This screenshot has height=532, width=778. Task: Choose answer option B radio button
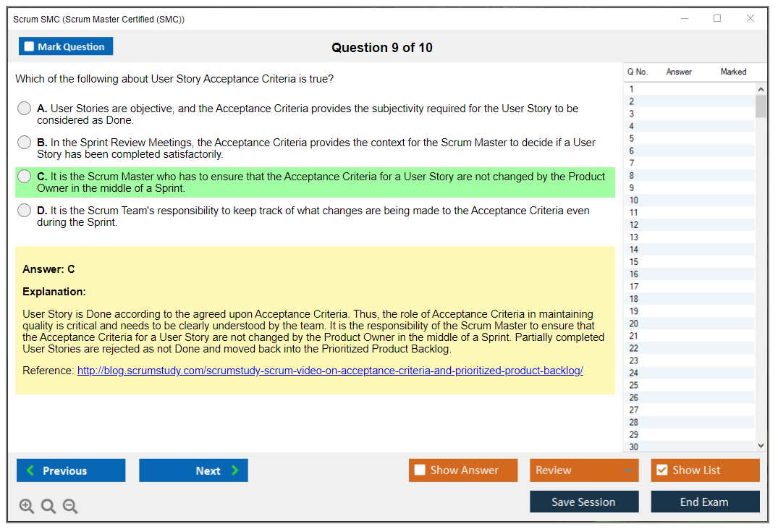[25, 143]
